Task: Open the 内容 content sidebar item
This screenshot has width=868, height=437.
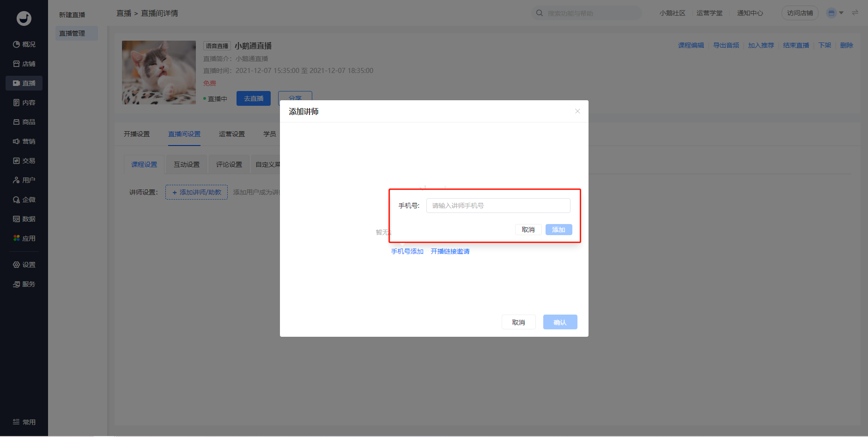Action: (24, 103)
